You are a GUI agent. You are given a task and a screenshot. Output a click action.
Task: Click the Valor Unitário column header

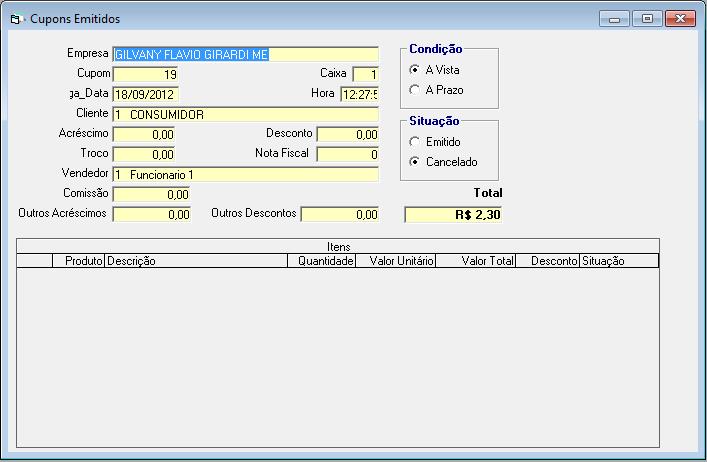[396, 261]
